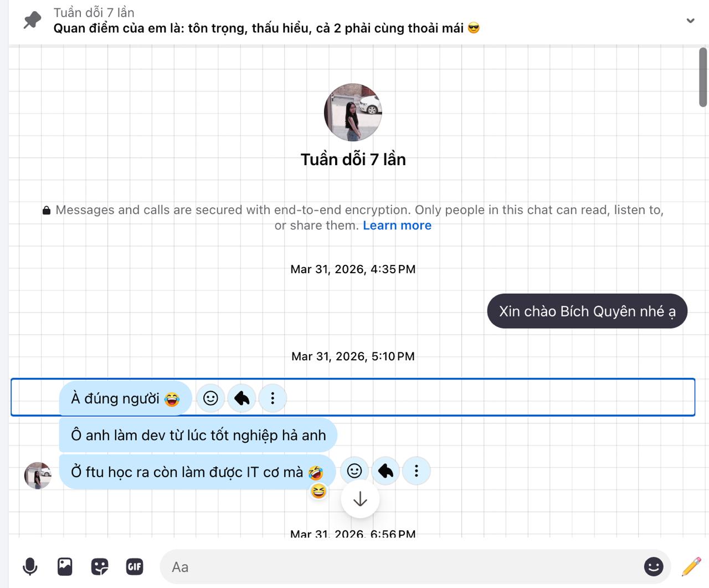Attach a photo with the image icon
The width and height of the screenshot is (709, 588).
click(x=65, y=566)
